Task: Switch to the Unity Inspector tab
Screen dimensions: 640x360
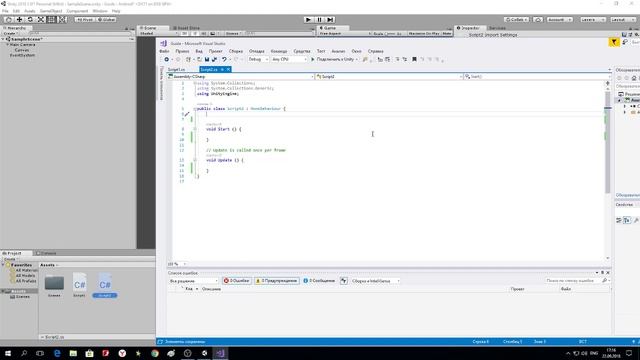Action: click(469, 28)
